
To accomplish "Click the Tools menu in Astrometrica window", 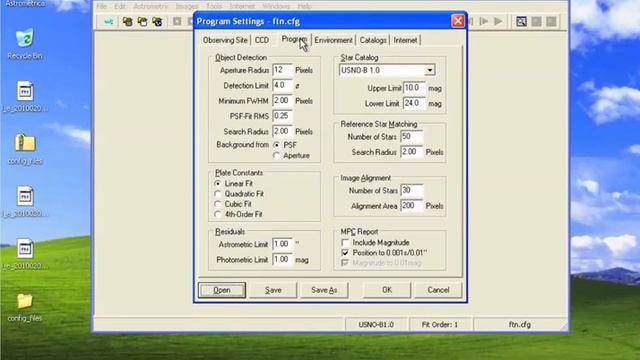I will click(x=214, y=7).
